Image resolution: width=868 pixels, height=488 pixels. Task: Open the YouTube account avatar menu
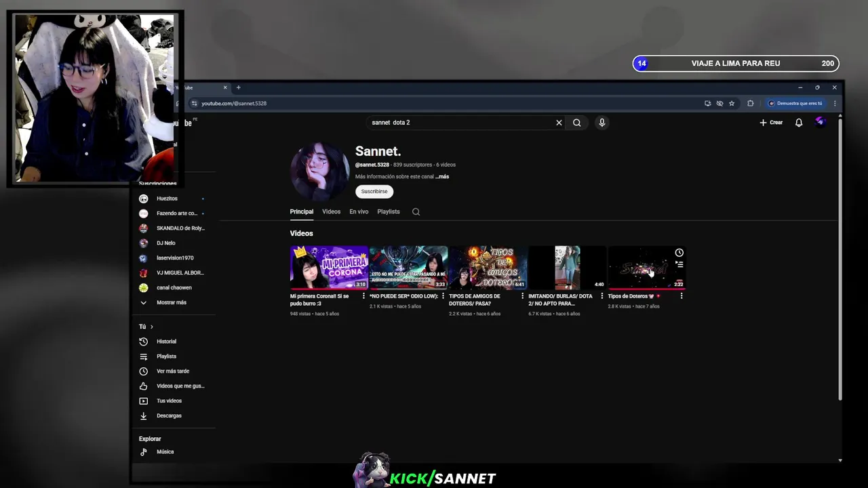821,122
